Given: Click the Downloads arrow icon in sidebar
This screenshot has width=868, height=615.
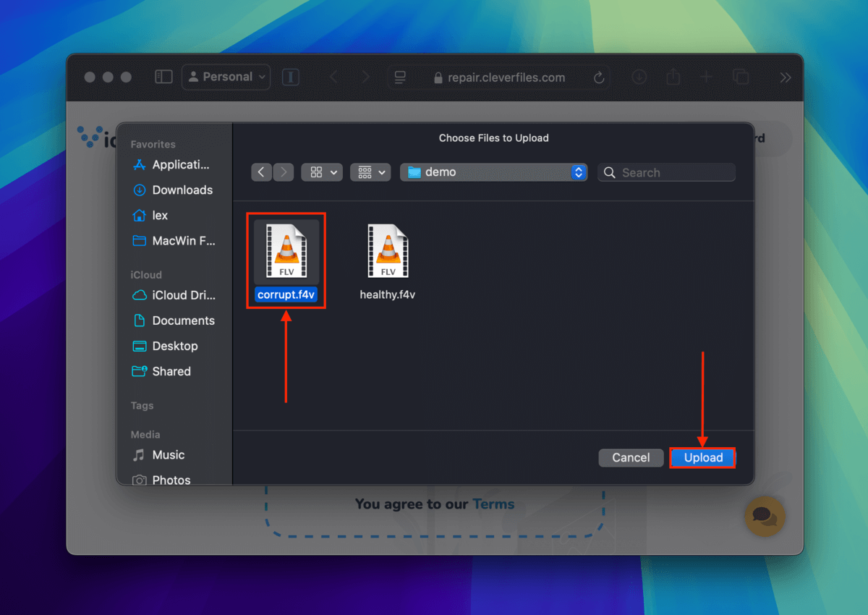Looking at the screenshot, I should click(x=140, y=190).
